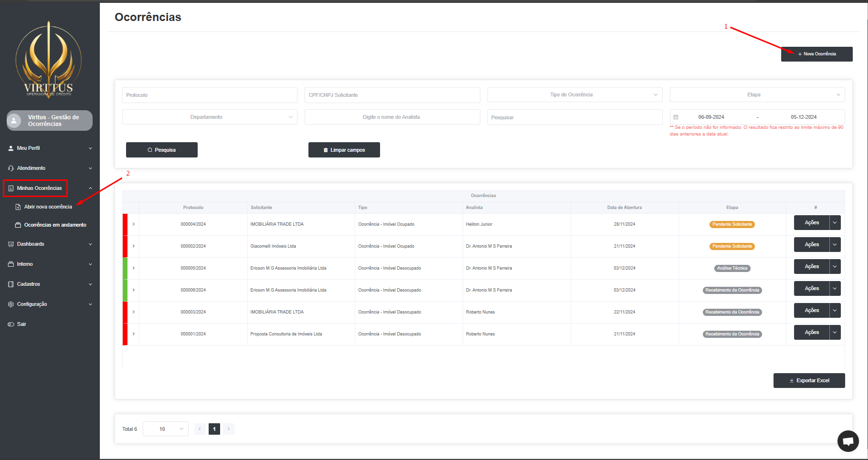Click the Configuração gear icon
The image size is (868, 460).
tap(11, 304)
